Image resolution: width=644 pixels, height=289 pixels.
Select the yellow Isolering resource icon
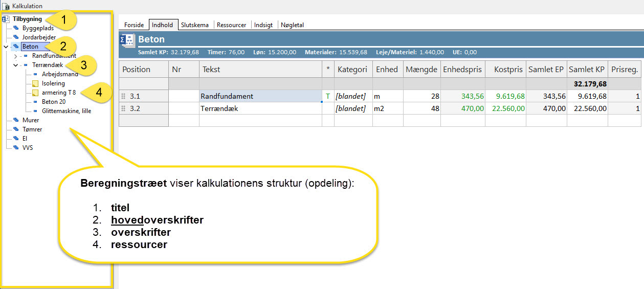(35, 83)
